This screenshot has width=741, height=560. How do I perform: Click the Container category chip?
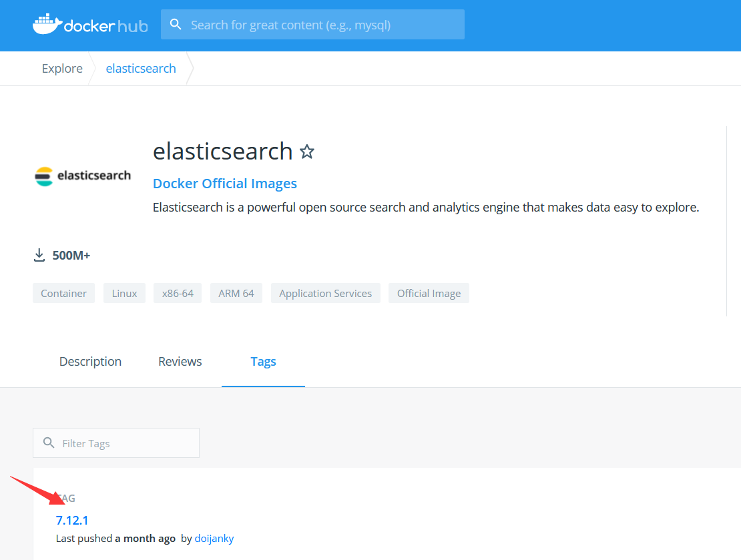(x=64, y=293)
